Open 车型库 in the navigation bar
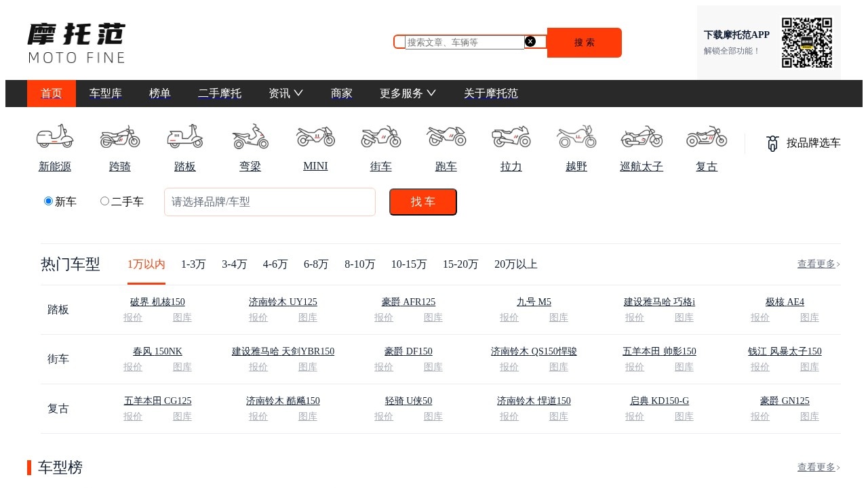This screenshot has width=868, height=488. [x=106, y=94]
